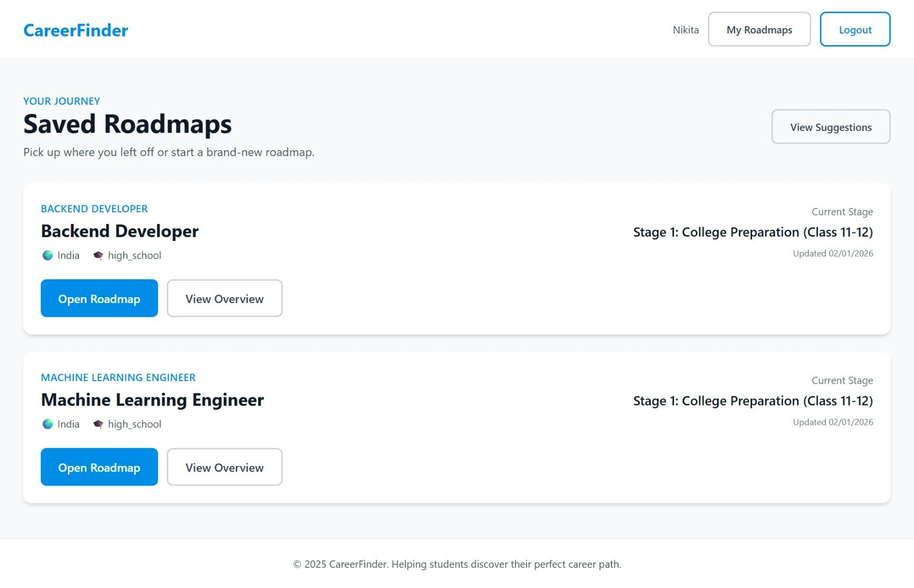Click the Nikita username in the header
The image size is (914, 588).
[686, 30]
